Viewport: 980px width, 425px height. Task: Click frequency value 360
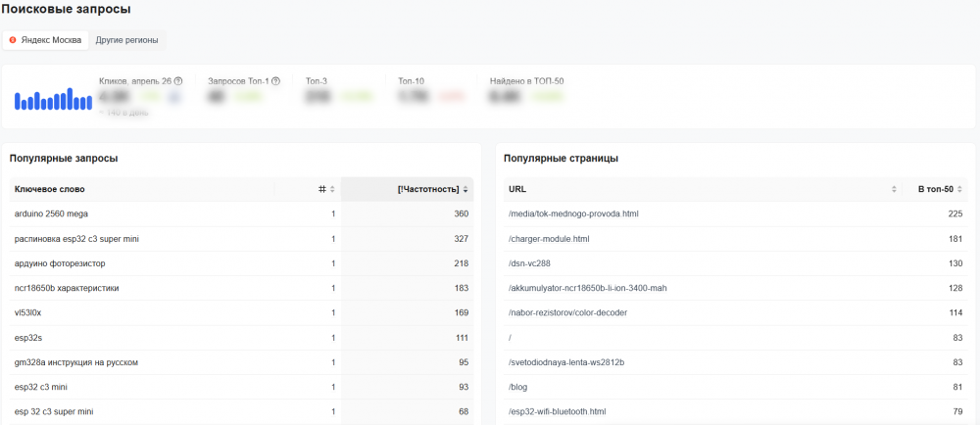pyautogui.click(x=462, y=213)
